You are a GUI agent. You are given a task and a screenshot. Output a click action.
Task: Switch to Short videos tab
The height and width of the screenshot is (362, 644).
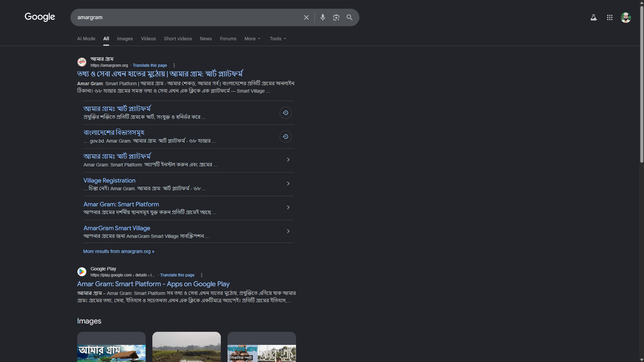(178, 39)
